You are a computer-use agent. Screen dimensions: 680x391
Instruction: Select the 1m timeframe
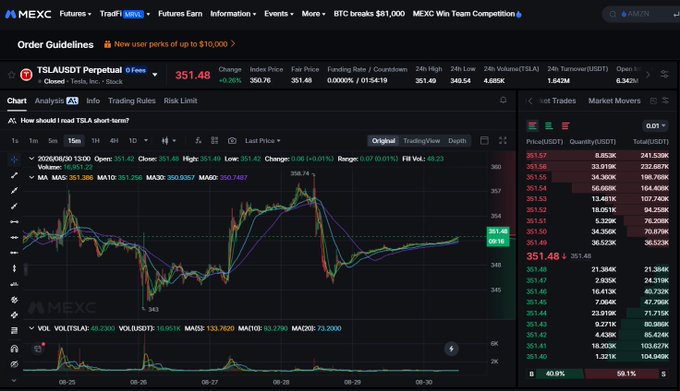tap(33, 140)
